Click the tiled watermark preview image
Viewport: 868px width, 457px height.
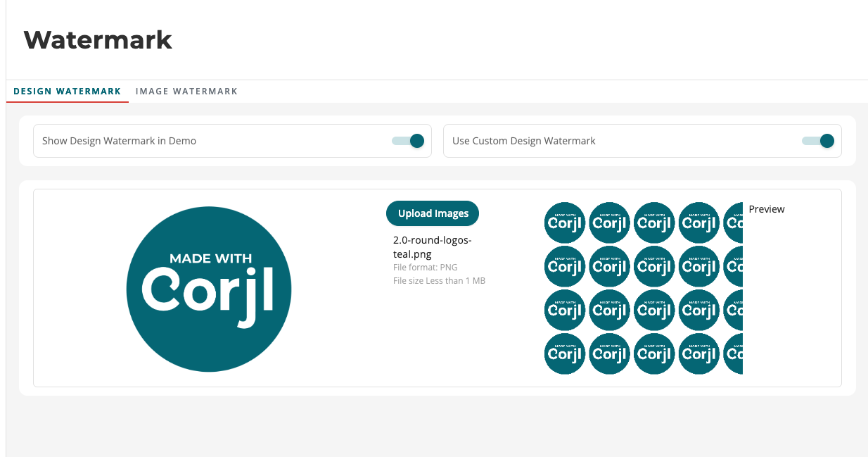click(644, 288)
